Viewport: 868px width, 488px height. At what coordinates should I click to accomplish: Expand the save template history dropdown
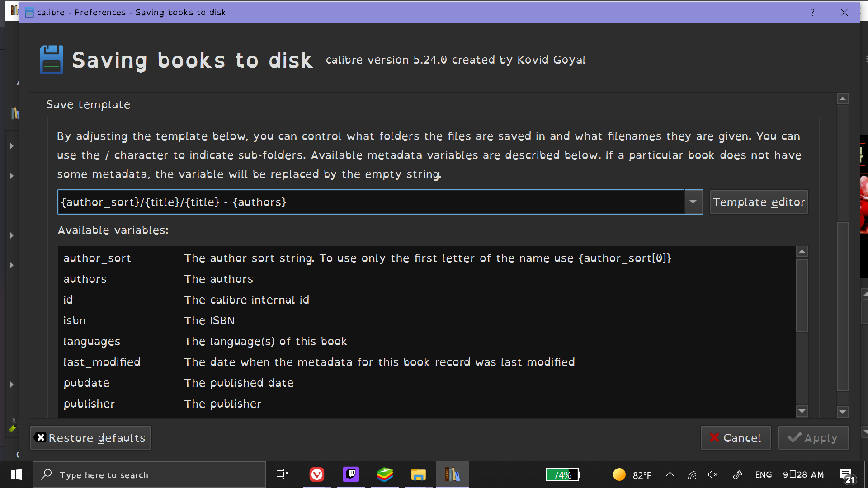tap(693, 202)
